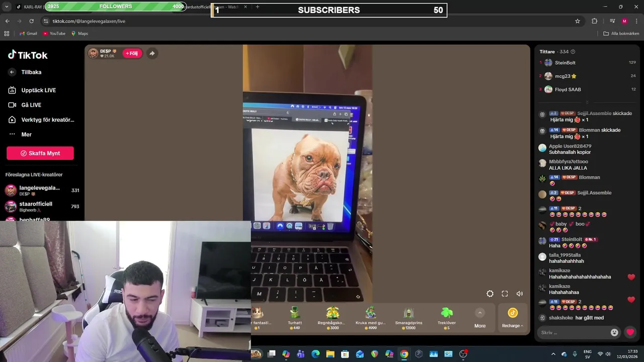This screenshot has height=362, width=644.
Task: Bookmark this page with the star
Action: (578, 21)
